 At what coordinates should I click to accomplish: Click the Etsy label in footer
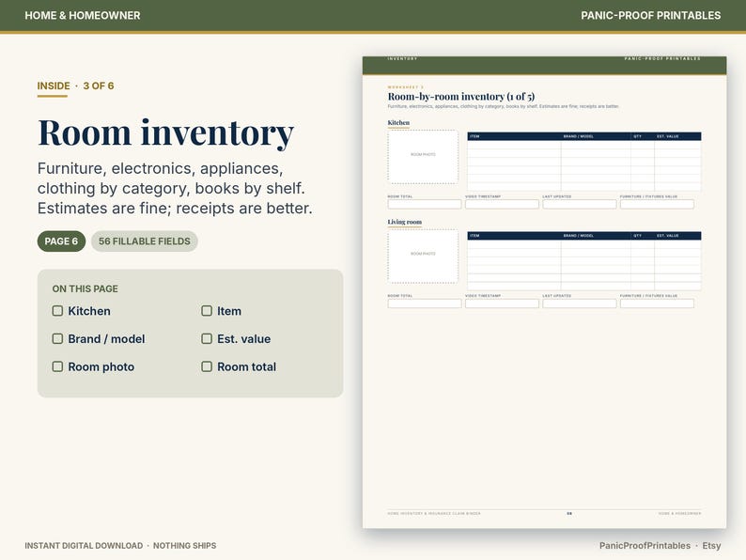click(x=711, y=546)
